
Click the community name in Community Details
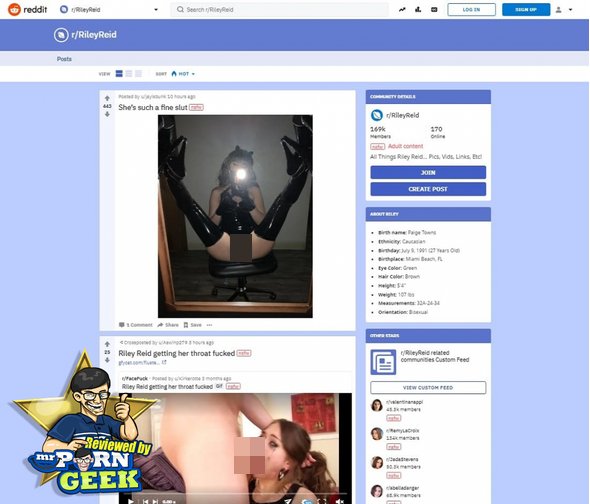tap(403, 115)
